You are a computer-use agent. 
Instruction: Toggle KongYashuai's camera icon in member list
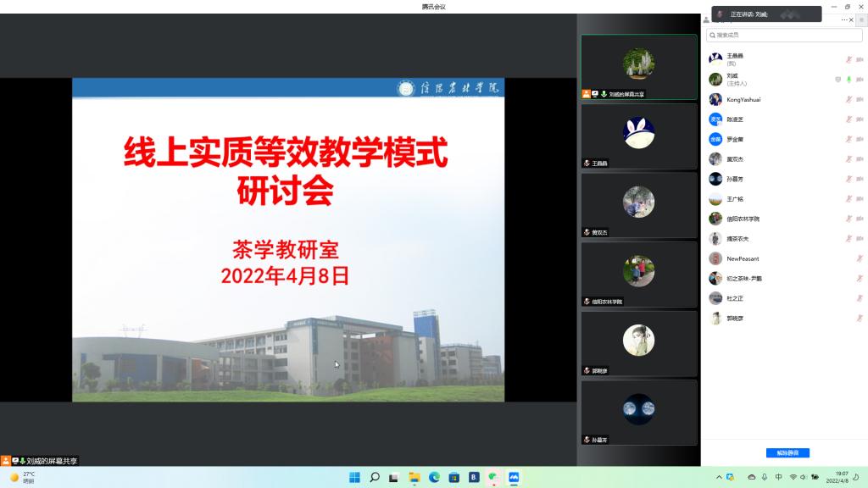pos(860,99)
